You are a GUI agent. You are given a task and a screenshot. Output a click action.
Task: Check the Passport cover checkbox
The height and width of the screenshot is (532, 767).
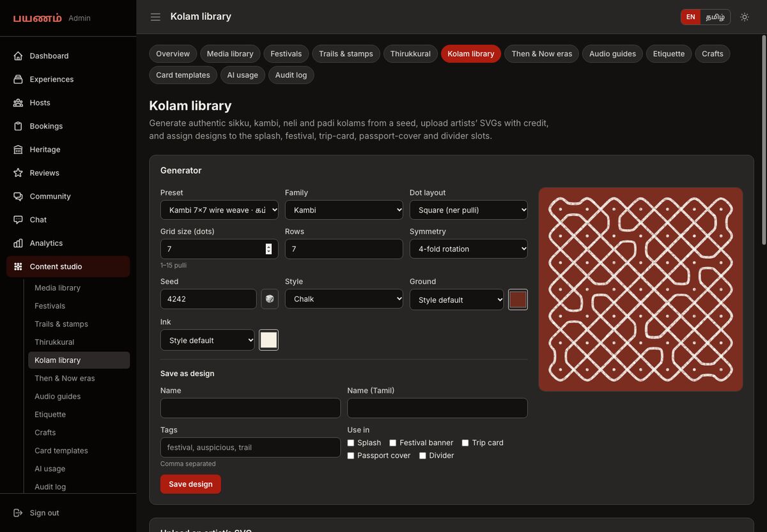click(x=351, y=455)
